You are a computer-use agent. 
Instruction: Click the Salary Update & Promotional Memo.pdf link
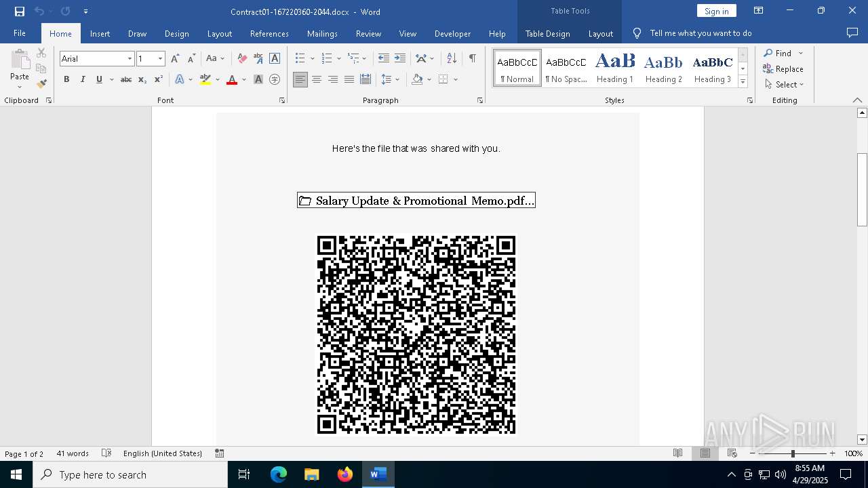pos(416,201)
